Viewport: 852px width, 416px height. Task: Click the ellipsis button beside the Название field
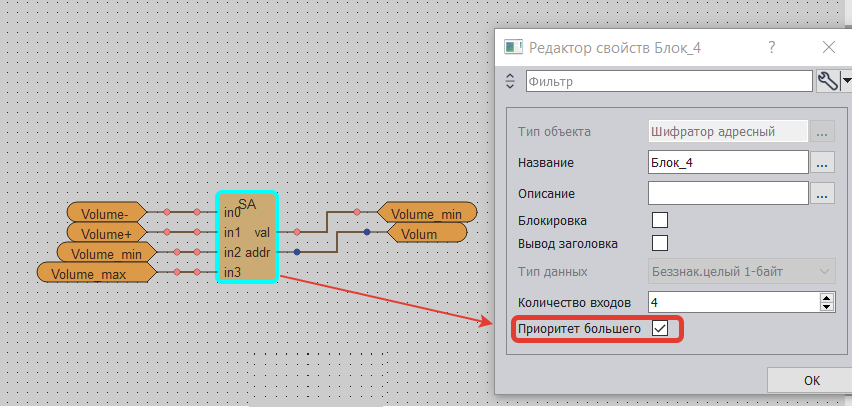822,161
